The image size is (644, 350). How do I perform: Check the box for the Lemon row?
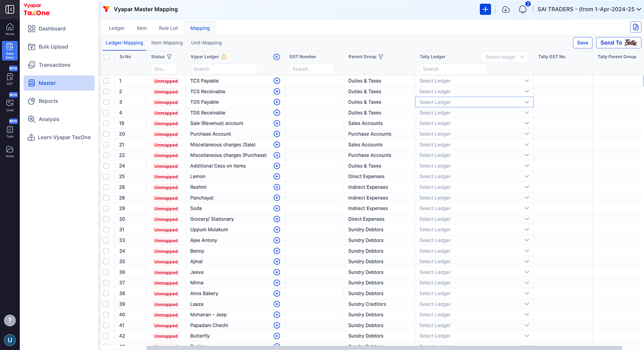coord(106,177)
